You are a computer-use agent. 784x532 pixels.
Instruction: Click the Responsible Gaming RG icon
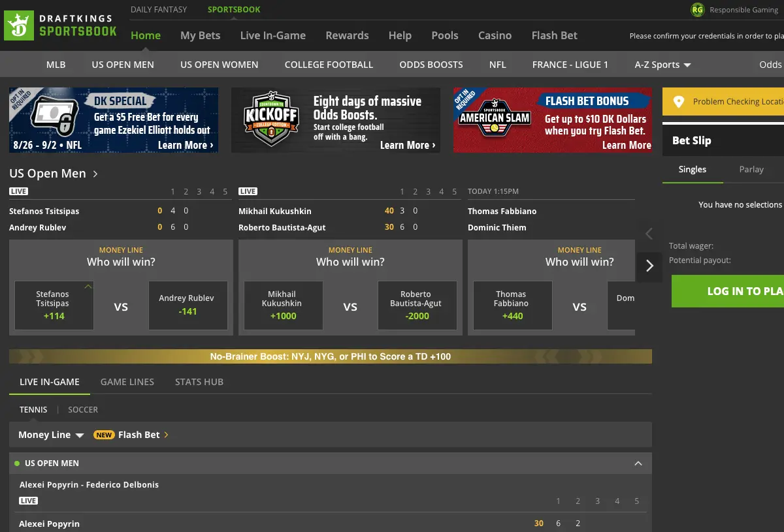point(698,10)
